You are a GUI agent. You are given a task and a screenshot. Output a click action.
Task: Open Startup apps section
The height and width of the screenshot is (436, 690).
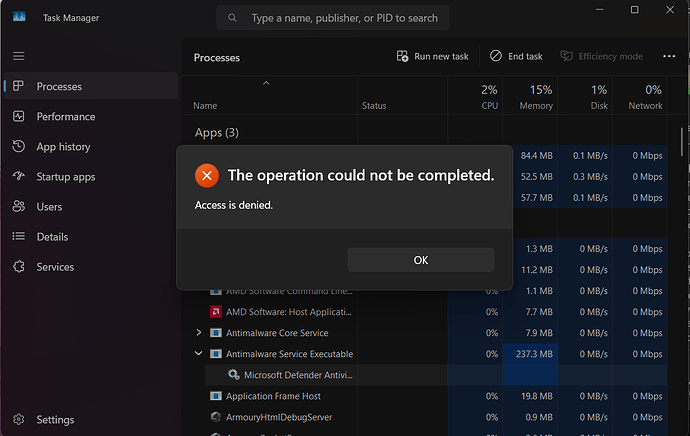pyautogui.click(x=66, y=177)
